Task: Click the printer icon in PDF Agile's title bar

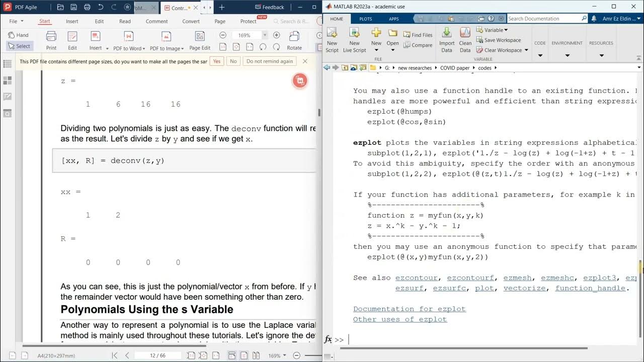Action: pos(88,7)
